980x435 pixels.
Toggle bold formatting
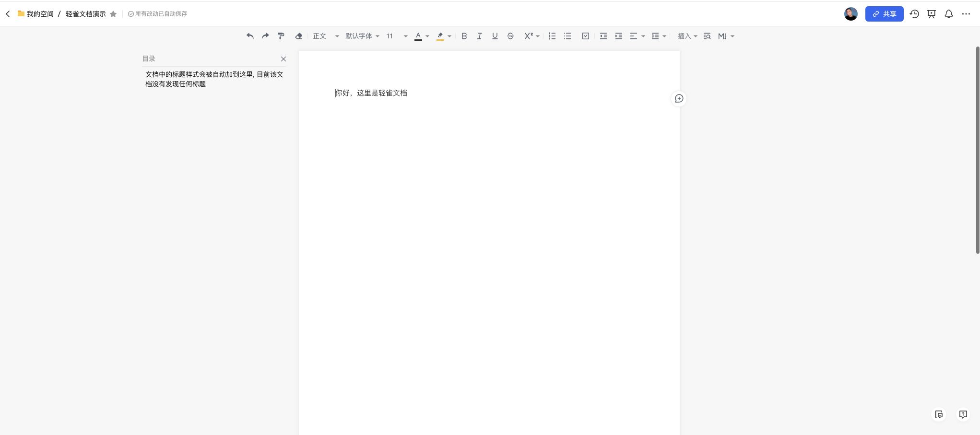464,36
